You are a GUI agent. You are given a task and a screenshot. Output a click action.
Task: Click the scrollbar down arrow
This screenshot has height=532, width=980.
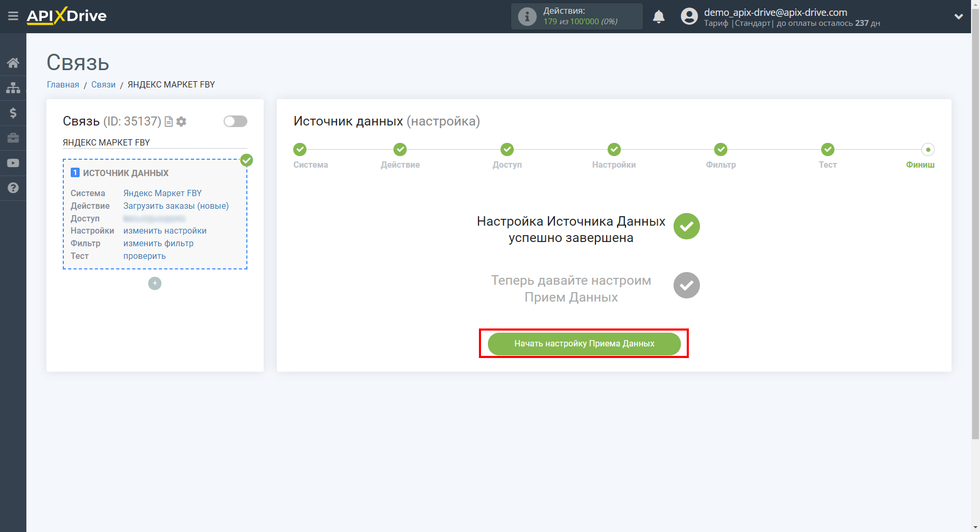click(x=975, y=527)
